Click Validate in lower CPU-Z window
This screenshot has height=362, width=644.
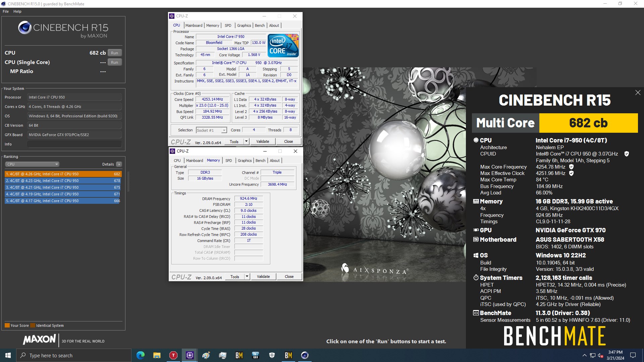(263, 277)
